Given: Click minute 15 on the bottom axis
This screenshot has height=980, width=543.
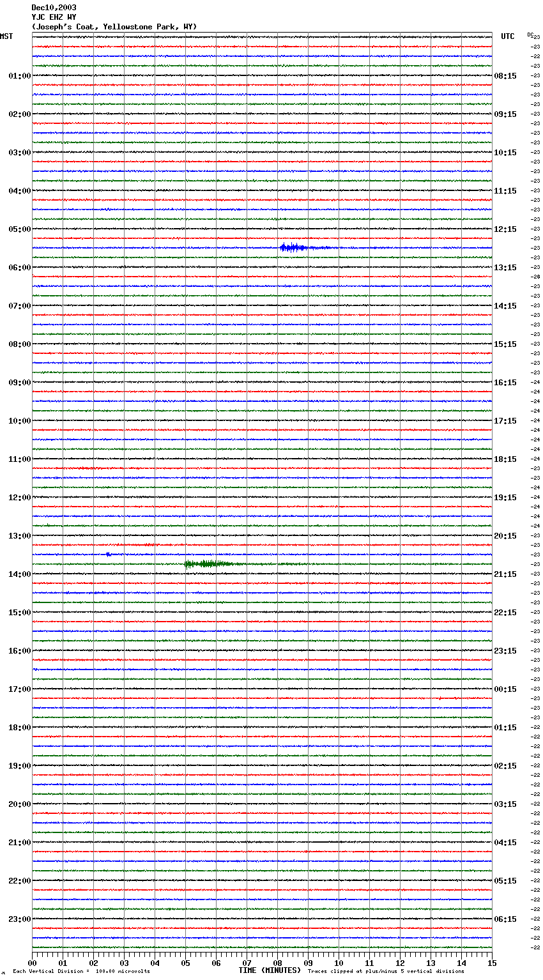Looking at the screenshot, I should pos(492,963).
